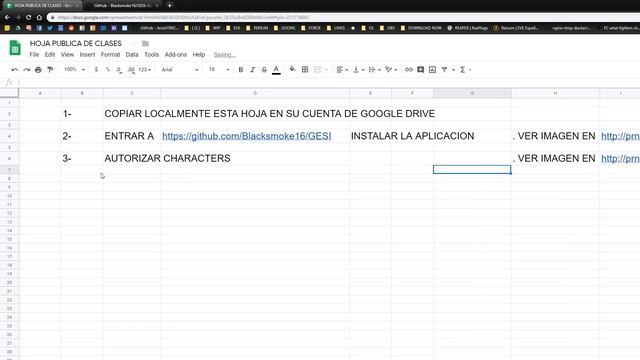
Task: Open the Text rotation dropdown
Action: (x=391, y=70)
